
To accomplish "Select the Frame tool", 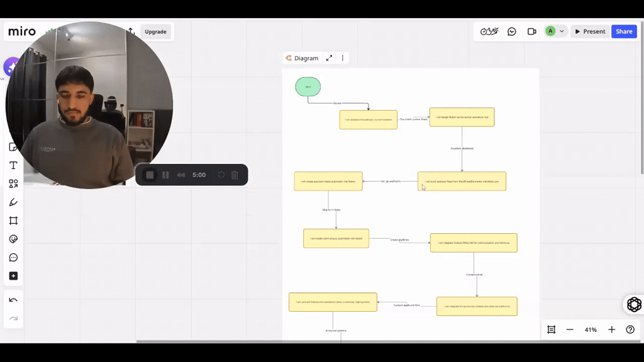I will (x=13, y=220).
